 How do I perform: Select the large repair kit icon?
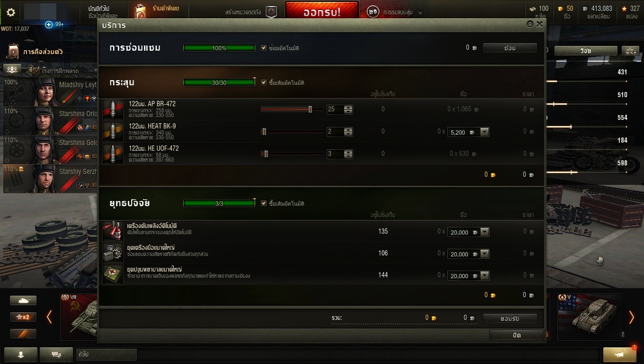[113, 253]
